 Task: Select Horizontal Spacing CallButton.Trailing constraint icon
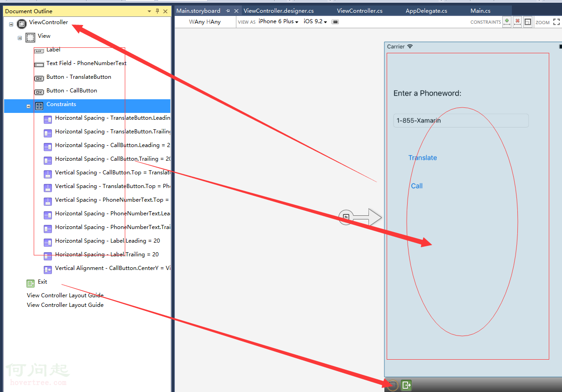(x=48, y=160)
